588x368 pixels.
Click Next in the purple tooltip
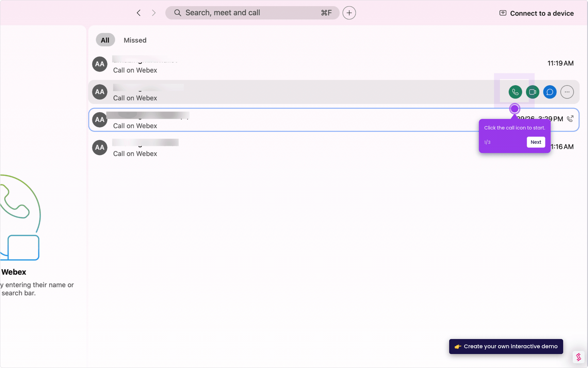(536, 142)
